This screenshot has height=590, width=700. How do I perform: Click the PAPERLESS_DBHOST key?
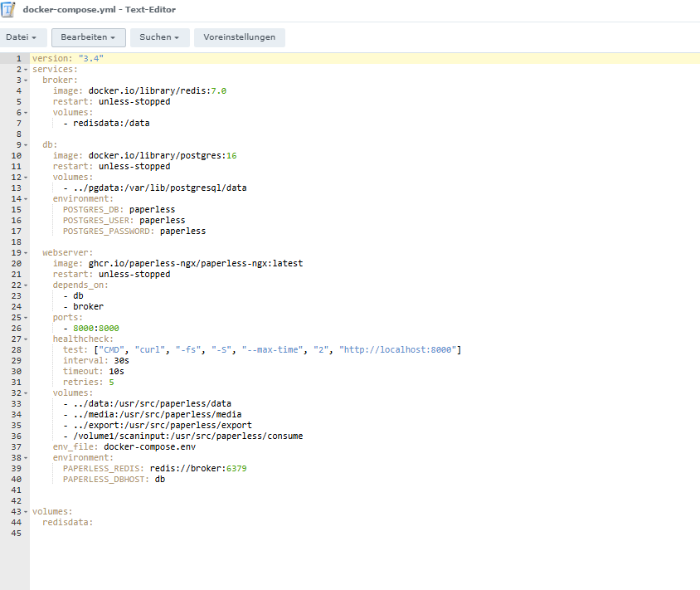tap(106, 480)
